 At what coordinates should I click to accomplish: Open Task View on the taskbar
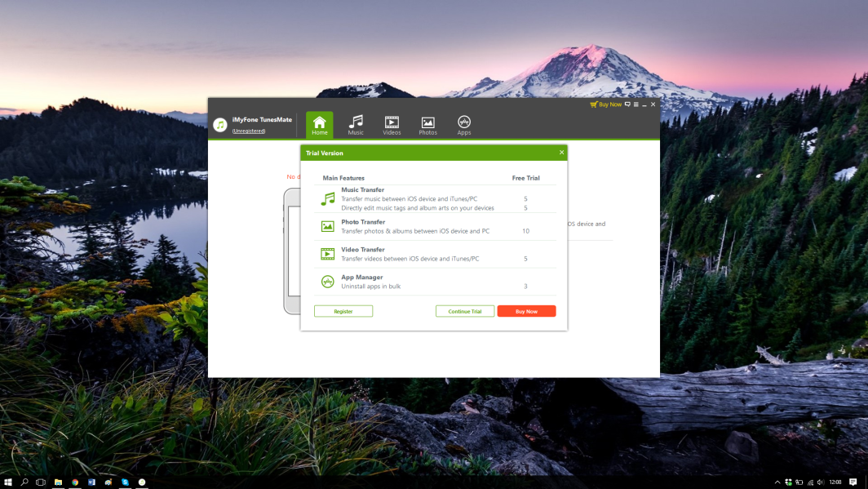point(41,482)
